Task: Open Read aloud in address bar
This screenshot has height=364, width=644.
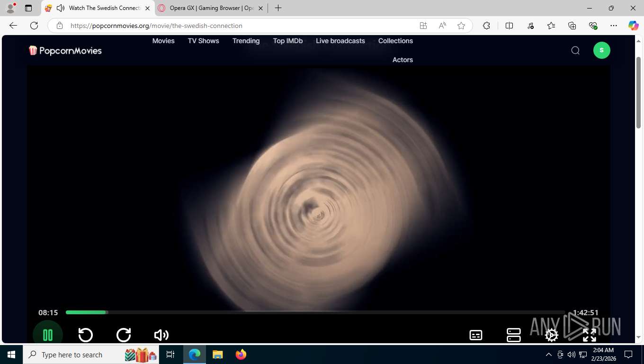Action: (x=442, y=26)
